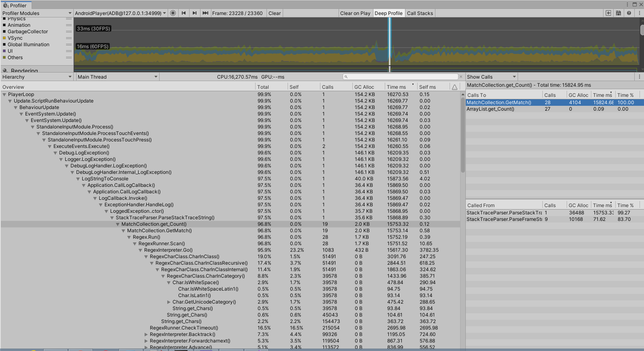644x351 pixels.
Task: Toggle the Call Stacks option
Action: 420,13
